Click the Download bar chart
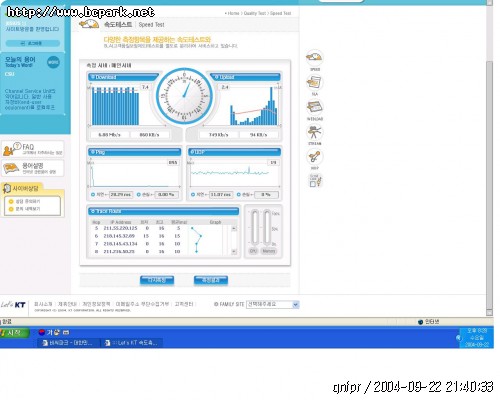This screenshot has height=400, width=500. pos(115,106)
